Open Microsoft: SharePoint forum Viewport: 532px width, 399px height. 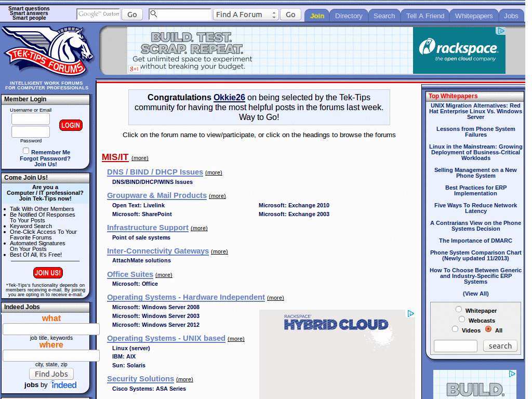click(x=142, y=214)
